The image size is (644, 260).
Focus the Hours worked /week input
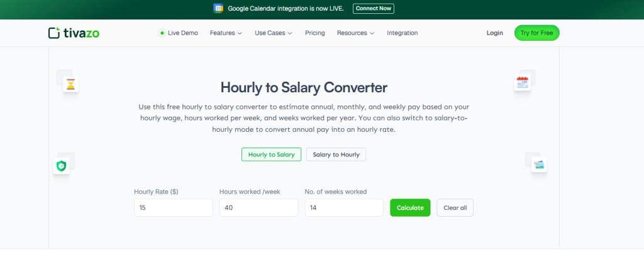tap(258, 207)
